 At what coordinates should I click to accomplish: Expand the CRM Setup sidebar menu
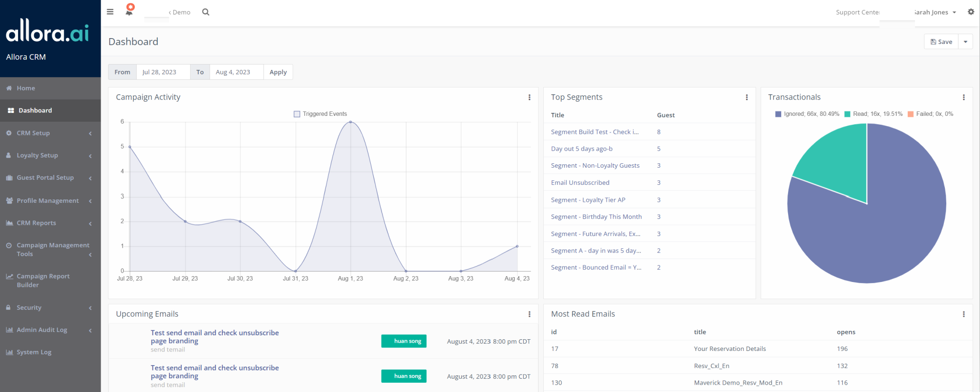coord(33,133)
